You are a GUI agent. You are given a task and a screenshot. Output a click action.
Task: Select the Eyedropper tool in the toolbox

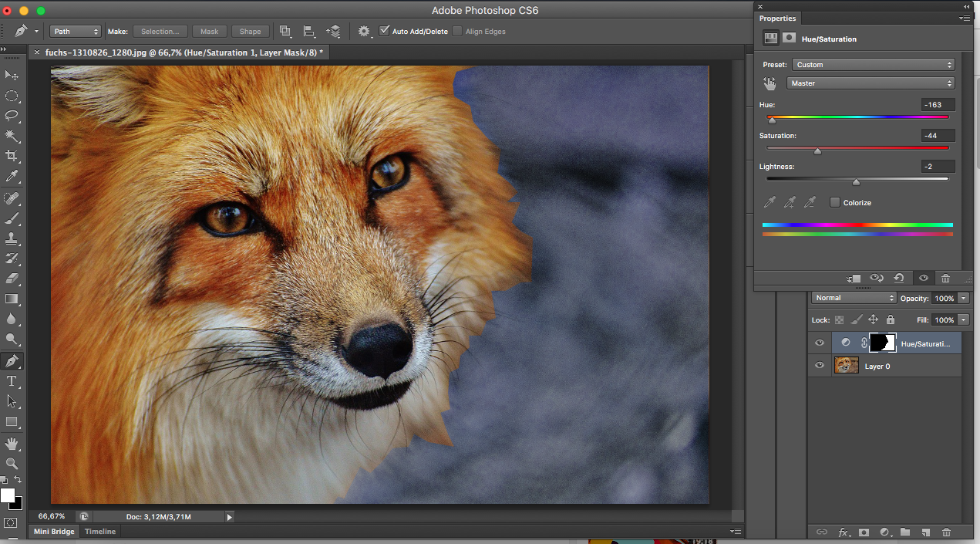coord(12,177)
